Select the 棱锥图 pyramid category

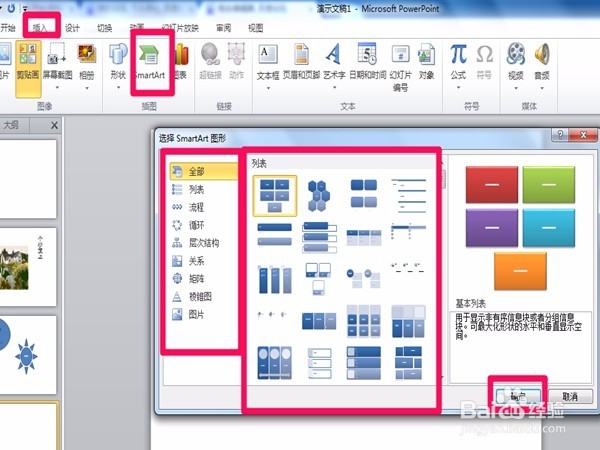coord(204,297)
